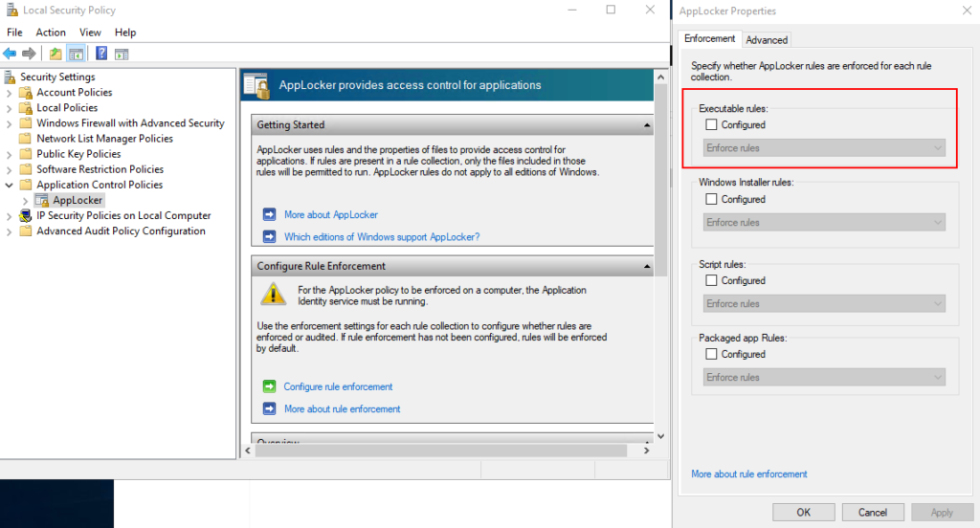This screenshot has width=980, height=528.
Task: Open the Action menu
Action: coord(51,32)
